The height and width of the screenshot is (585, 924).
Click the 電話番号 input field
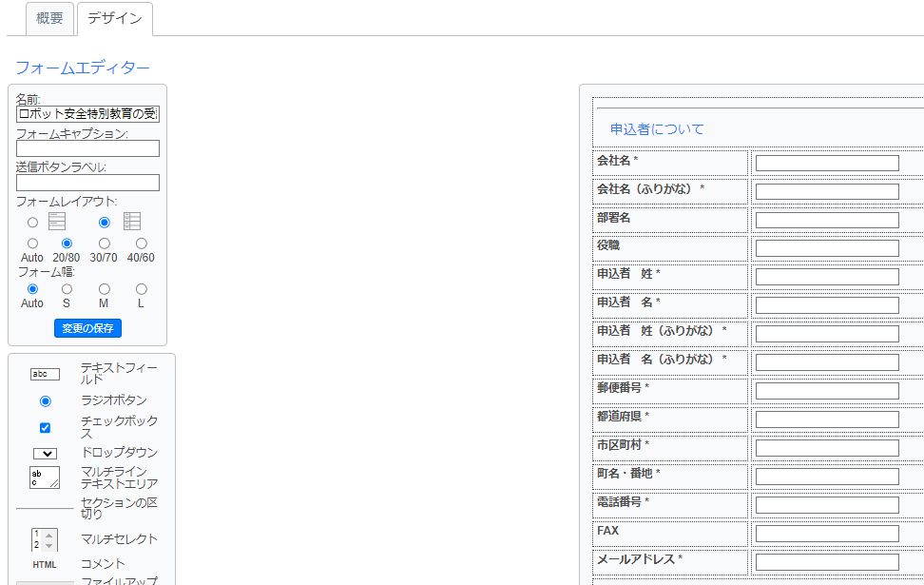coord(827,505)
